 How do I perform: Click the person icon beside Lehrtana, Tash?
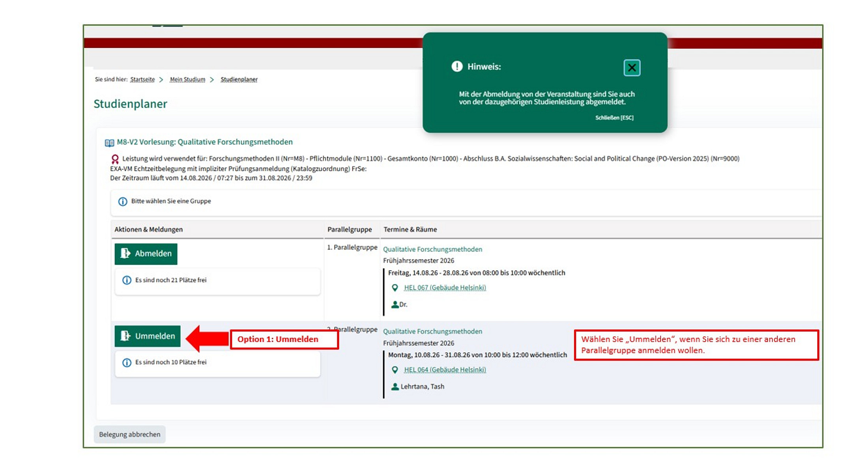(395, 387)
